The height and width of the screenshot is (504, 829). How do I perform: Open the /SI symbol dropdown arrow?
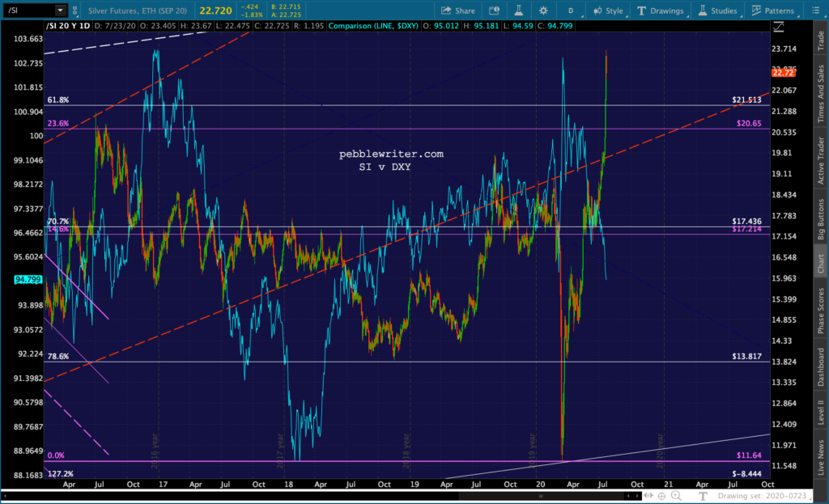(x=60, y=10)
